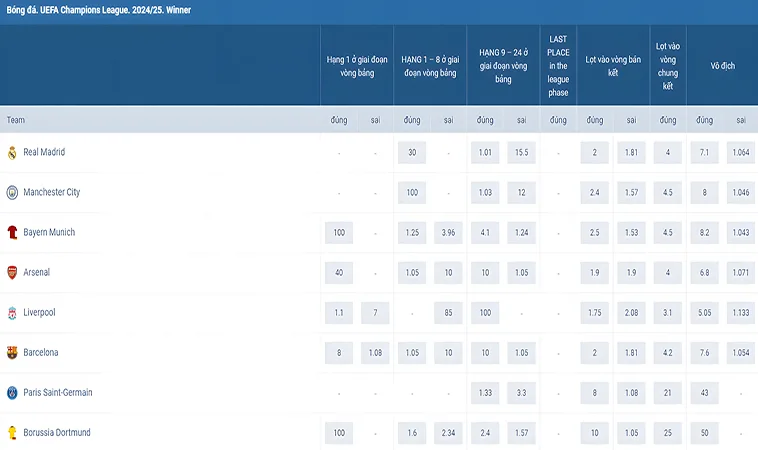This screenshot has width=758, height=450.
Task: Select Liverpool's 3.1 final odds
Action: click(x=668, y=313)
